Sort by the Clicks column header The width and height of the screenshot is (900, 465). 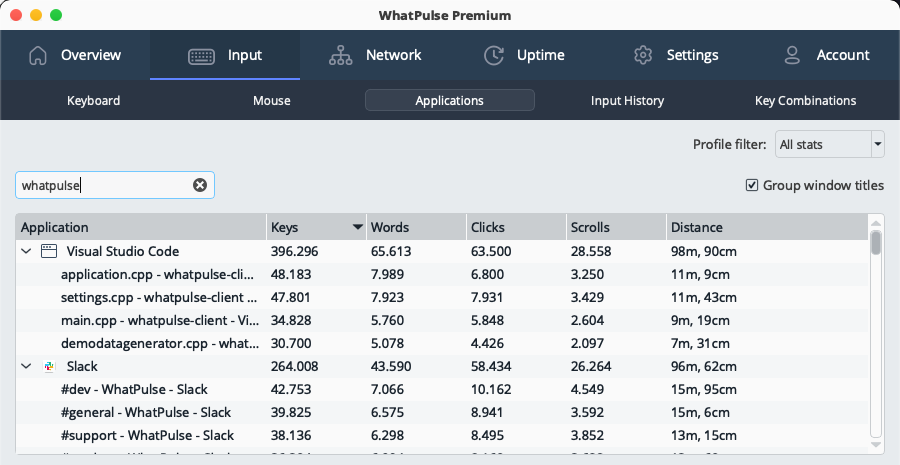pyautogui.click(x=516, y=227)
